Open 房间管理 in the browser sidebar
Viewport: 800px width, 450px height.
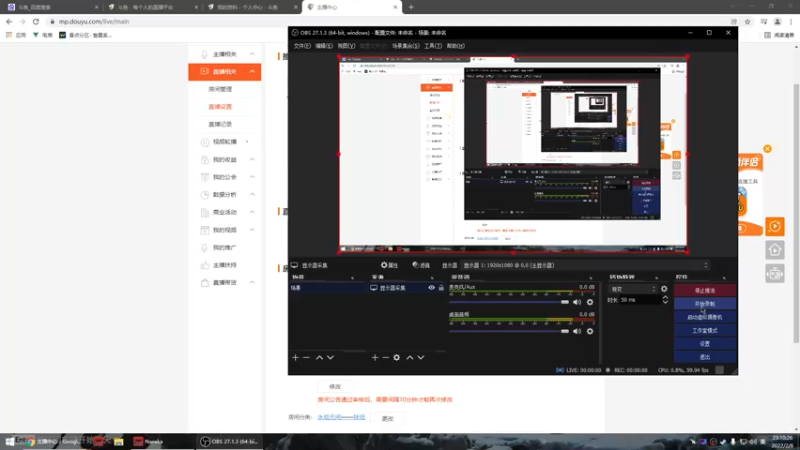pyautogui.click(x=220, y=89)
